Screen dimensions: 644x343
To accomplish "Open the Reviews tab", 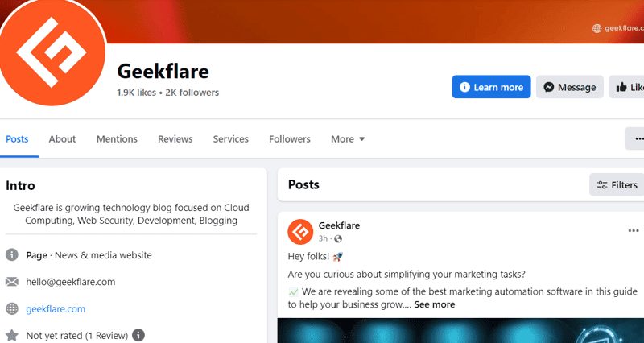I will [x=175, y=138].
